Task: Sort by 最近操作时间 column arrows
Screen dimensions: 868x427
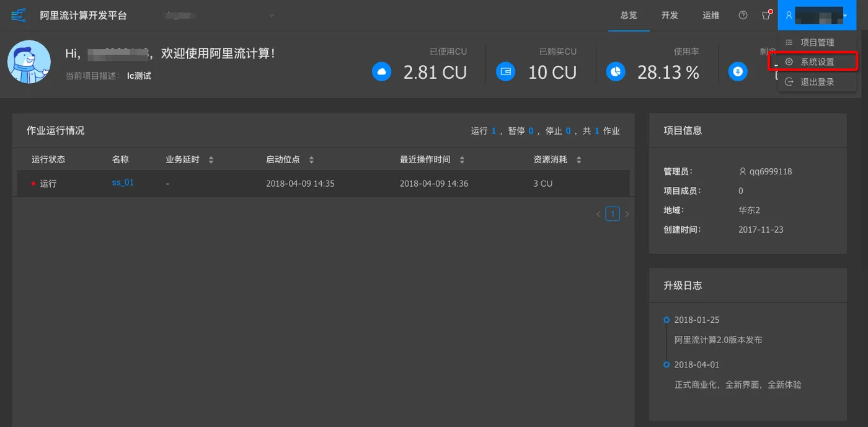Action: pyautogui.click(x=462, y=160)
